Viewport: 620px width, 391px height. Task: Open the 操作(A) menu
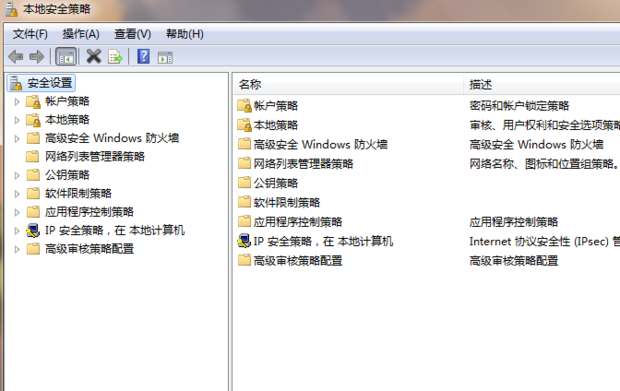point(81,34)
